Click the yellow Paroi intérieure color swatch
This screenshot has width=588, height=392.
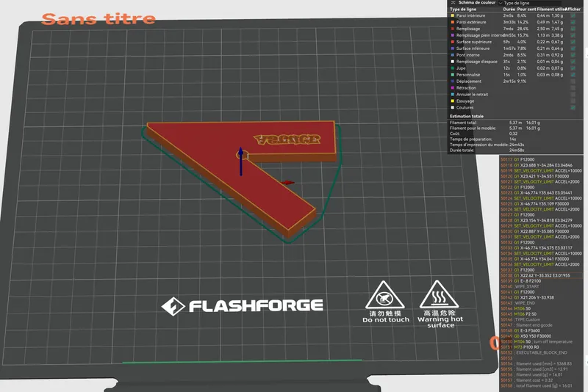pos(453,15)
